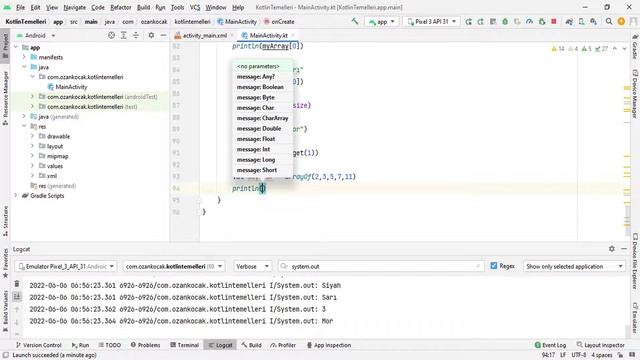Open the app run configuration dropdown
Viewport: 640px width, 360px height.
(382, 22)
